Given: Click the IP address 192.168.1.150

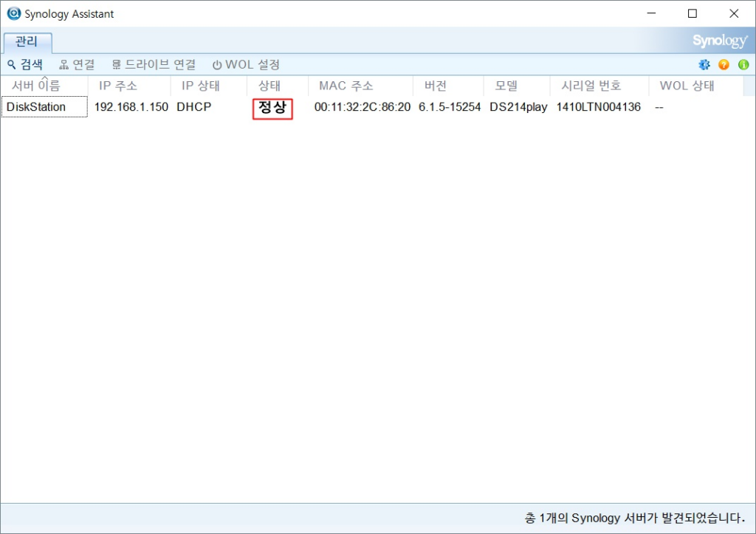Looking at the screenshot, I should tap(131, 106).
